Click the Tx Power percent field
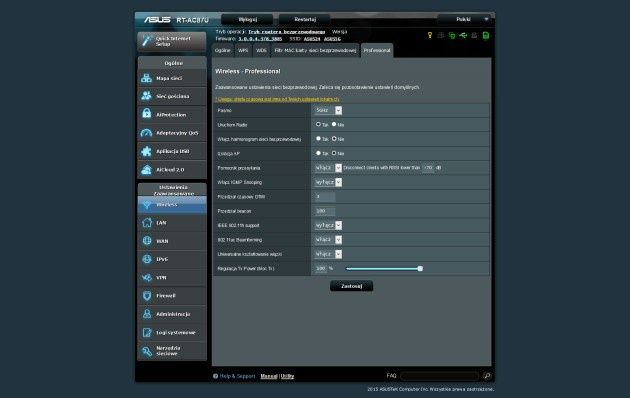The width and height of the screenshot is (630, 398). click(321, 268)
